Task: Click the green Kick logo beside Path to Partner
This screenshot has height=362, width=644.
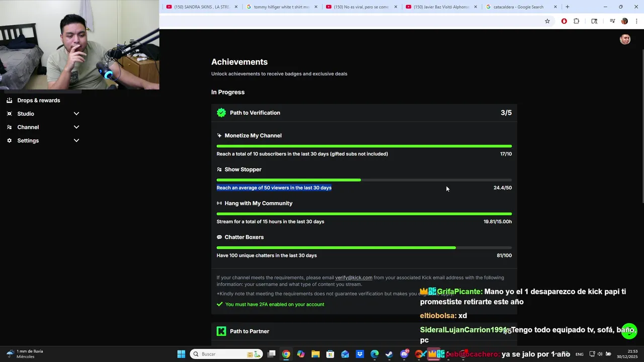Action: click(221, 331)
